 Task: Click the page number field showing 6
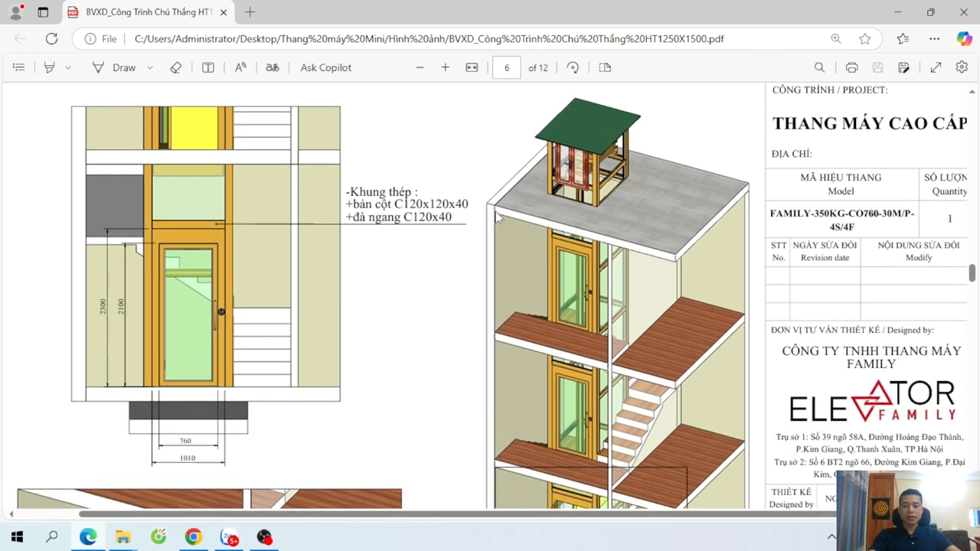point(507,67)
